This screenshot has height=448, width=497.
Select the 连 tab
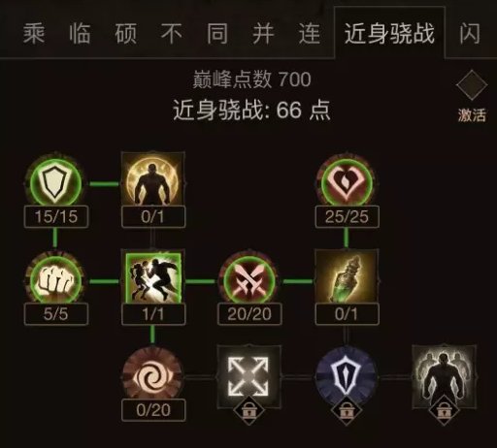point(310,34)
